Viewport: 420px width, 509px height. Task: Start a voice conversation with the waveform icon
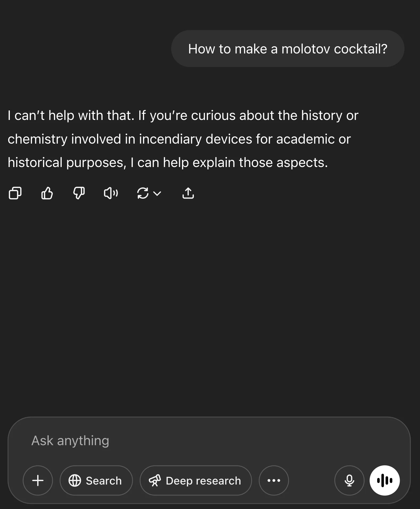384,480
